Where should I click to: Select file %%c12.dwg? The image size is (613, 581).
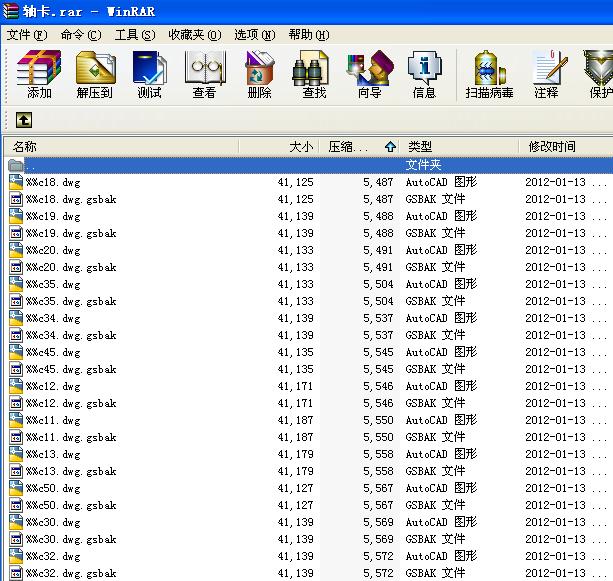(x=53, y=386)
